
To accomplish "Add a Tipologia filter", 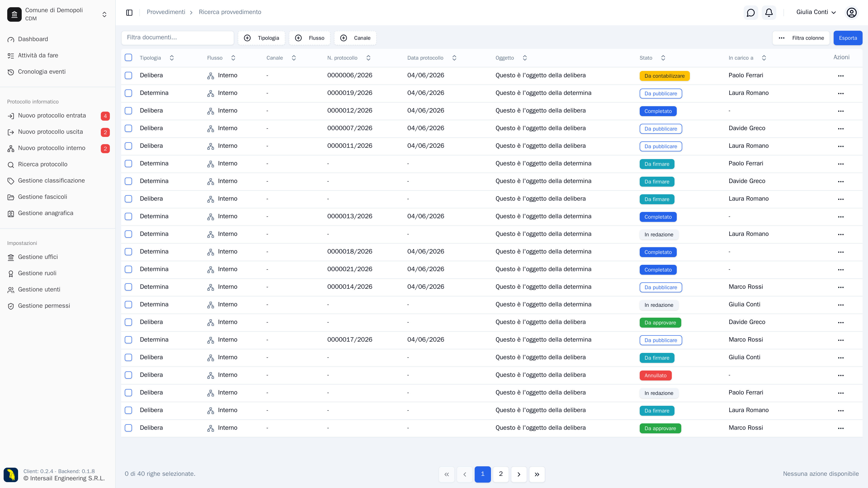I will pyautogui.click(x=262, y=38).
